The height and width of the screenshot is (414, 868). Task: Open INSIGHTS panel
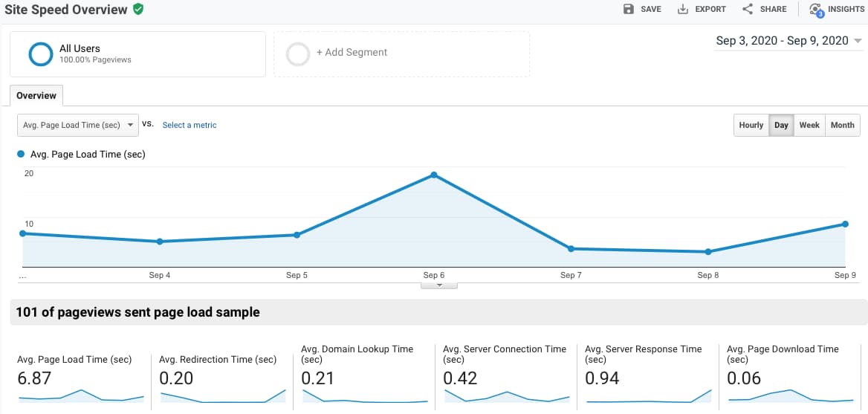click(x=837, y=9)
